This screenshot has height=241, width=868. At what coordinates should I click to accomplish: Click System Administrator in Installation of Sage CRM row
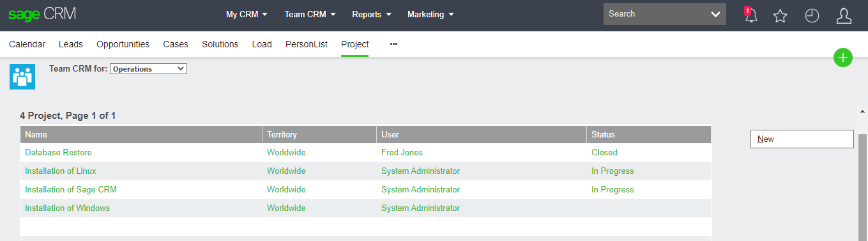[x=420, y=189]
